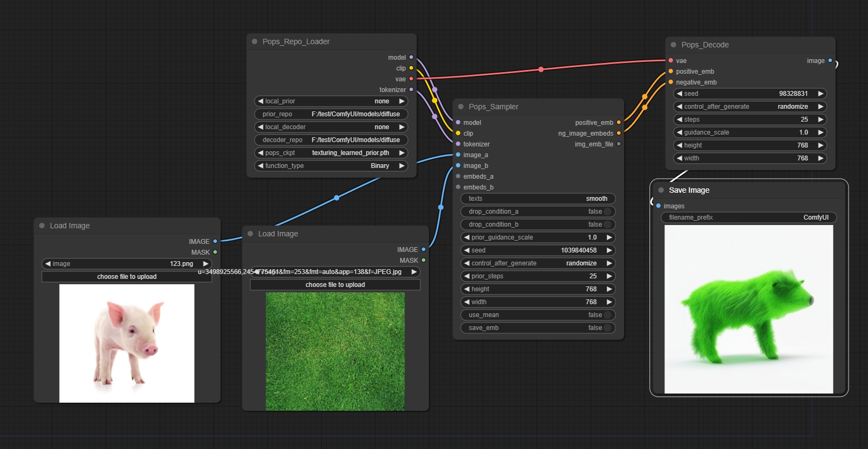Click the Save Image node title

click(x=689, y=190)
